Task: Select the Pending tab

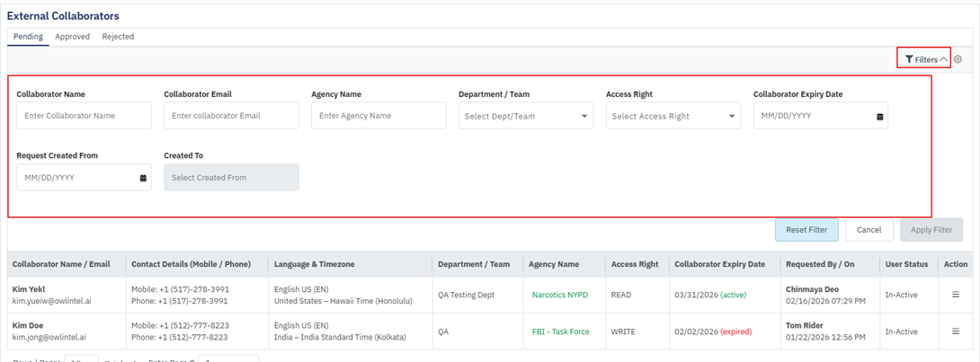Action: click(28, 37)
